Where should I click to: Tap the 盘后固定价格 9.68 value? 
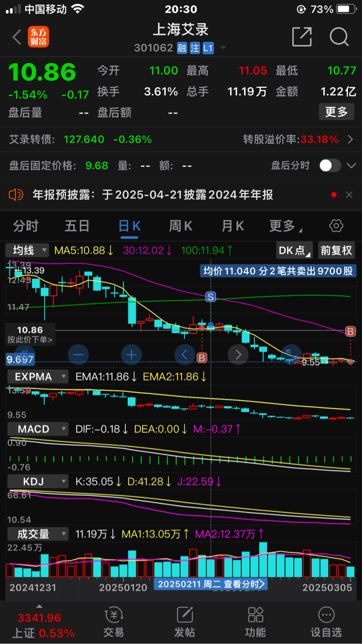[x=97, y=165]
